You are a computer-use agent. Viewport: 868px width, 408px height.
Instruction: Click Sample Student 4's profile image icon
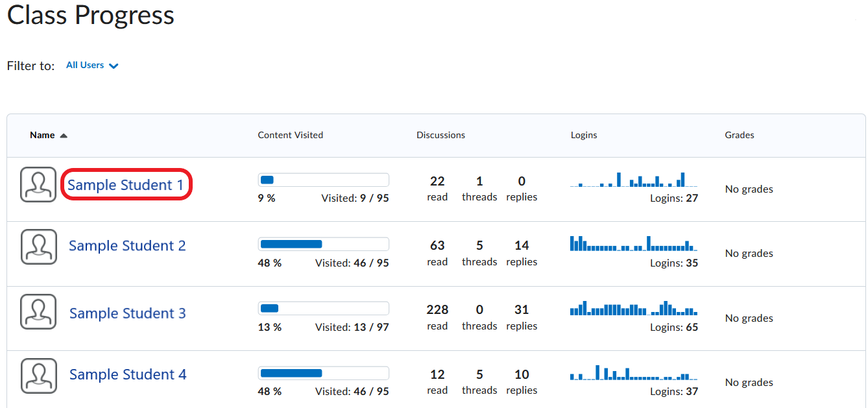coord(38,376)
